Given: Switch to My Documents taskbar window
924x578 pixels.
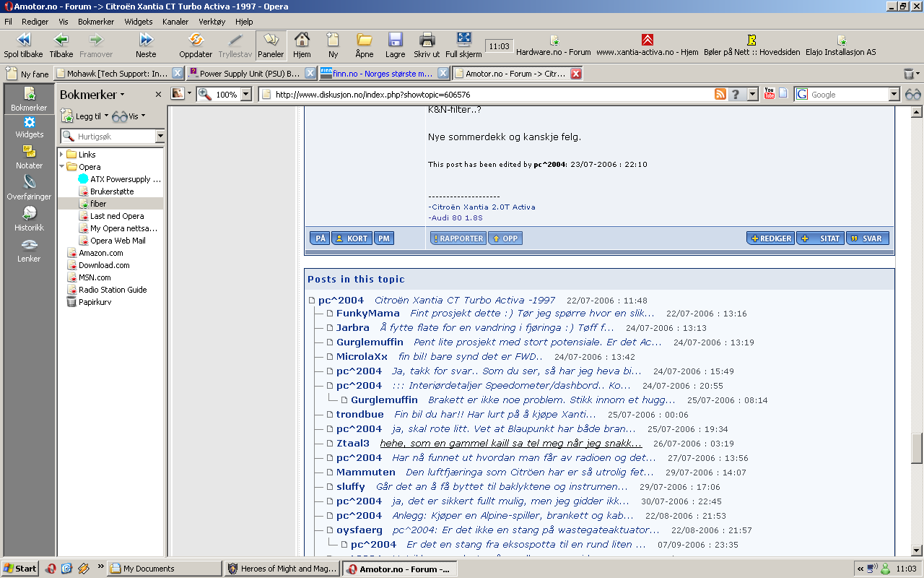Looking at the screenshot, I should pos(165,569).
